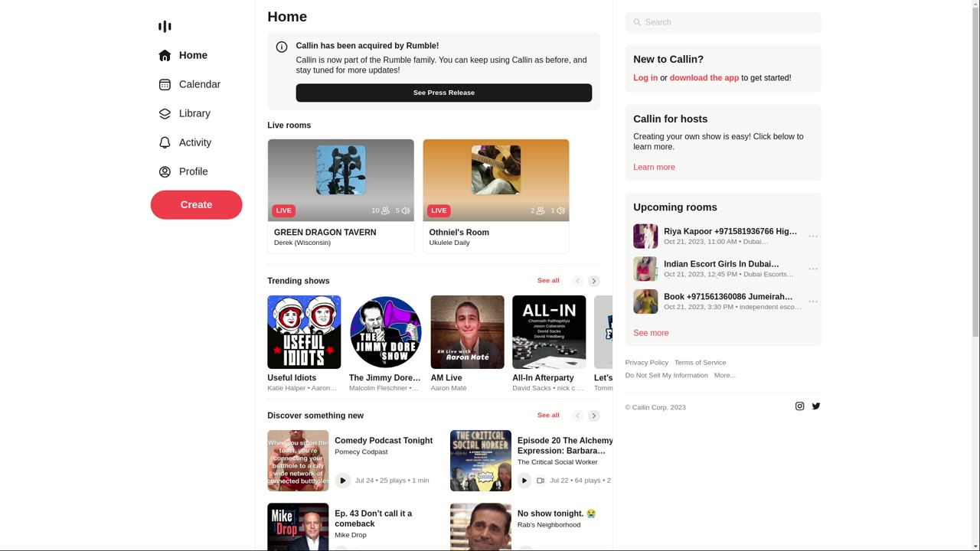Click the Callin logo icon
Image resolution: width=980 pixels, height=551 pixels.
pyautogui.click(x=165, y=27)
